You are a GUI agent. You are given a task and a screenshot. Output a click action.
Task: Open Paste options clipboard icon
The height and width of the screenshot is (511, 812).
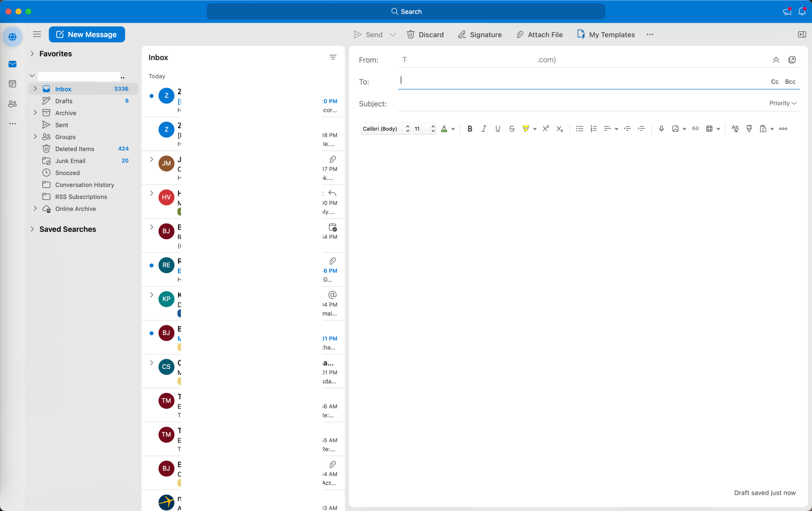(763, 129)
